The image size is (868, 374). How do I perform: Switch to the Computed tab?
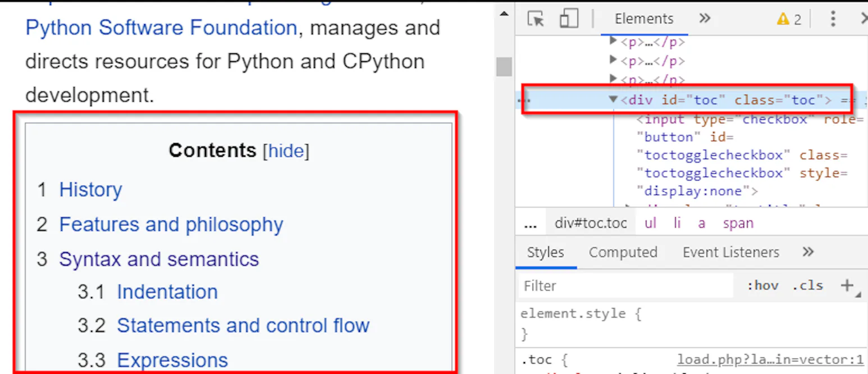(x=623, y=252)
